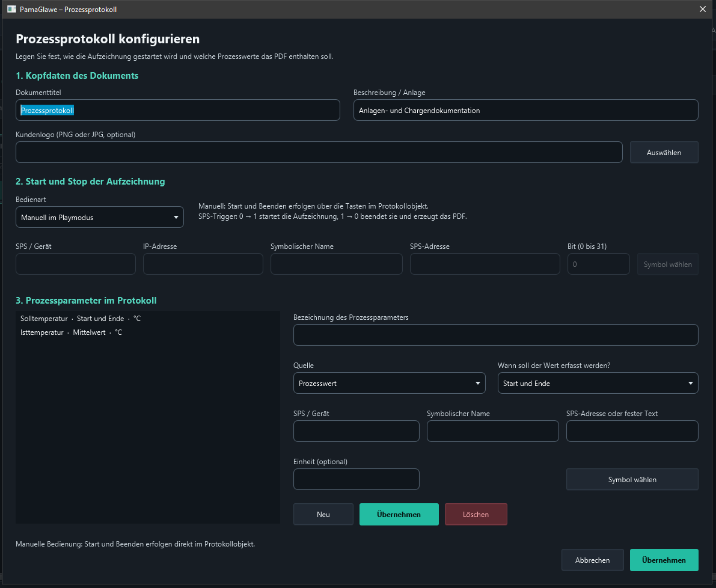This screenshot has height=588, width=716.
Task: Edit the Beschreibung / Anlage field
Action: [525, 110]
